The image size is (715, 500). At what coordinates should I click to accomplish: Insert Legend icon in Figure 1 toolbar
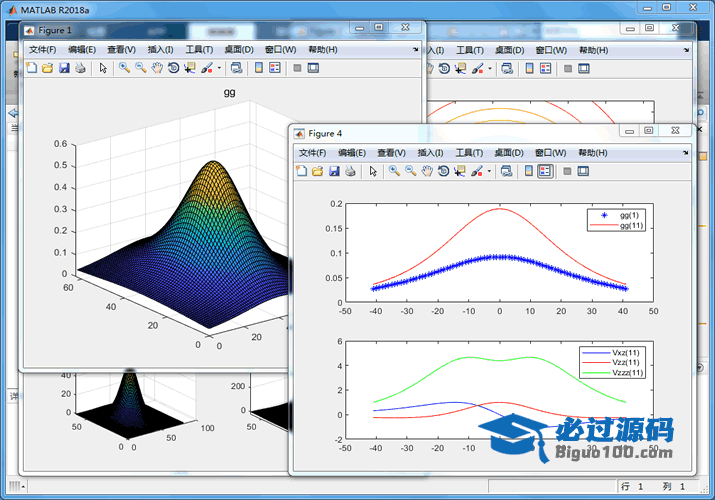click(275, 68)
